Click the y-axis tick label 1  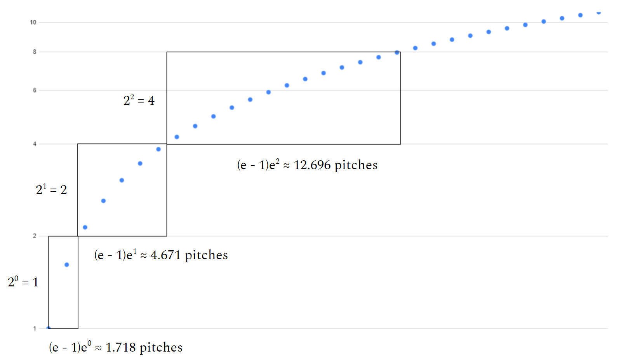35,329
